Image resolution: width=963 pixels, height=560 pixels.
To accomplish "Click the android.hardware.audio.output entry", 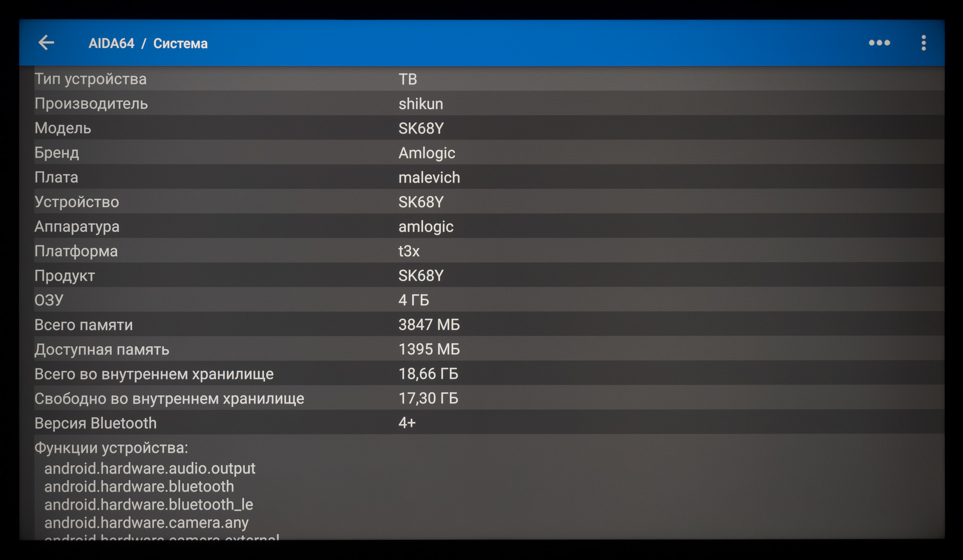I will click(x=149, y=468).
